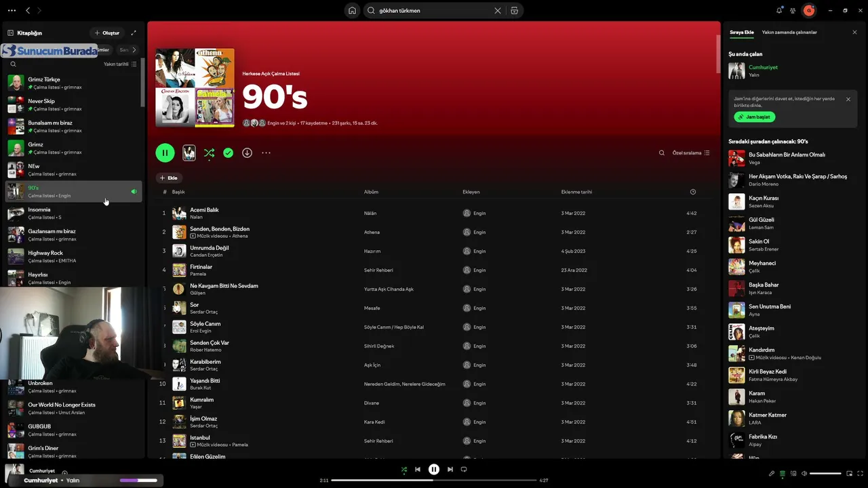Search within the library
The height and width of the screenshot is (488, 868).
point(13,64)
